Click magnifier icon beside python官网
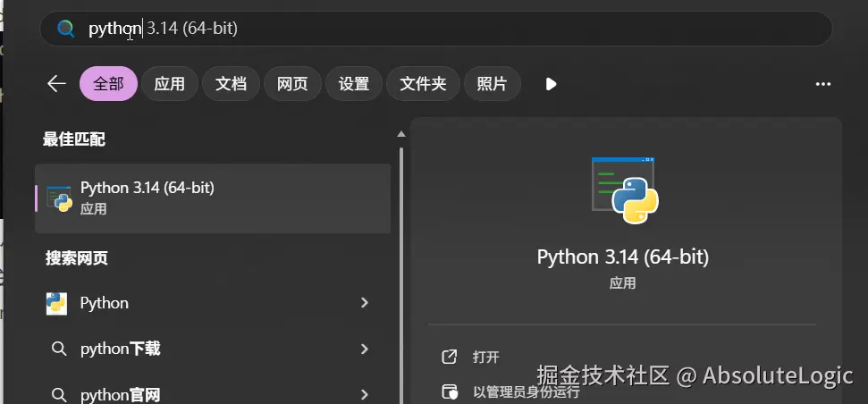868x404 pixels. [59, 395]
